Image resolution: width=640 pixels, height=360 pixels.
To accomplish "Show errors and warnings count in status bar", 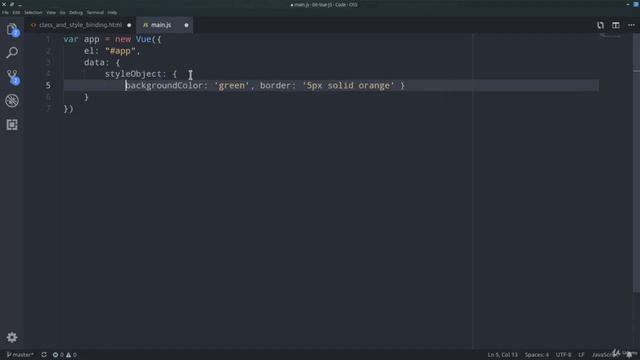I will [x=64, y=355].
